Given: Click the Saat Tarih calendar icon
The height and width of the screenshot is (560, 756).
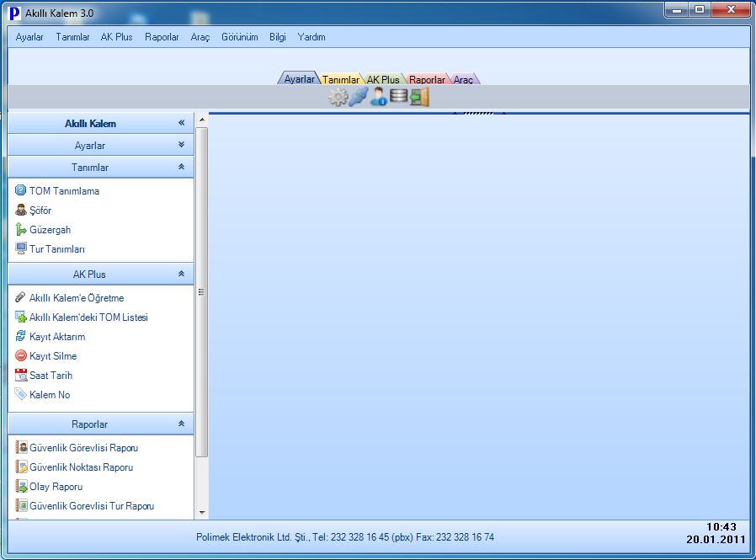Looking at the screenshot, I should pyautogui.click(x=21, y=375).
